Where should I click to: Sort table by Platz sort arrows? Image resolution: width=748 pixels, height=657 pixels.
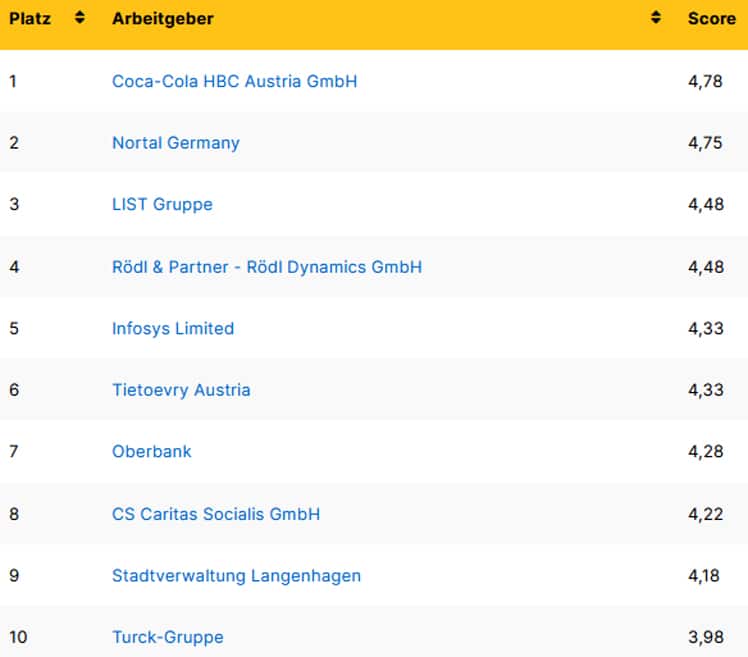[x=80, y=18]
